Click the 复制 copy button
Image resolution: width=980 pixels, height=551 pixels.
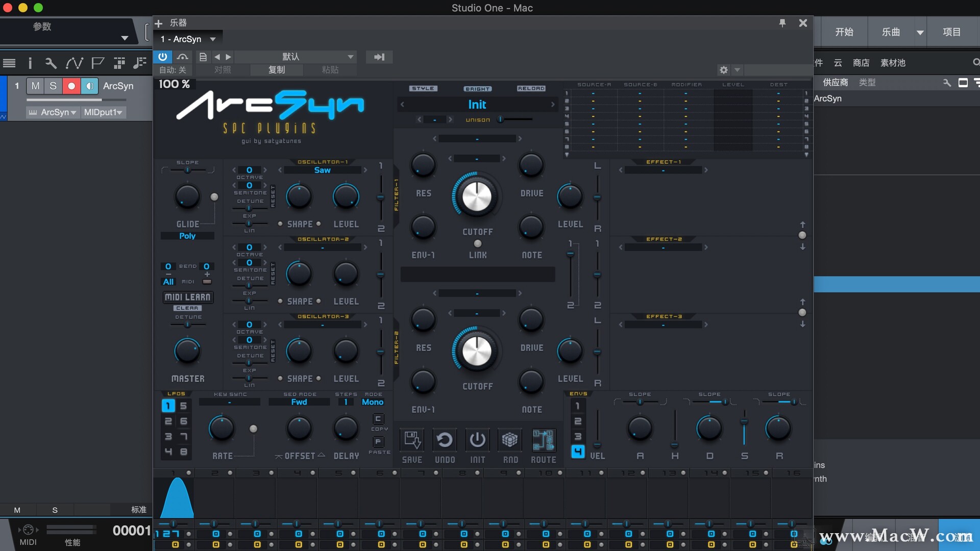277,70
